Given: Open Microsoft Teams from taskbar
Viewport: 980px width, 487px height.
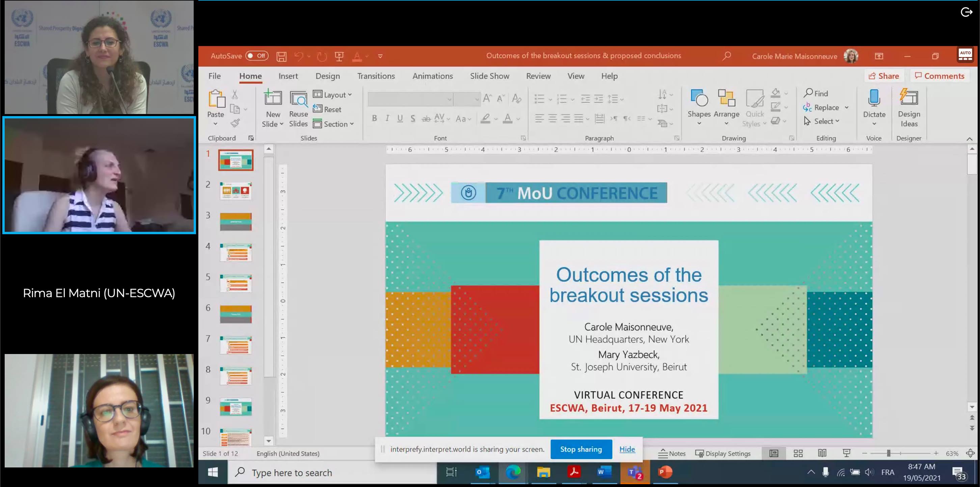Looking at the screenshot, I should [x=634, y=472].
